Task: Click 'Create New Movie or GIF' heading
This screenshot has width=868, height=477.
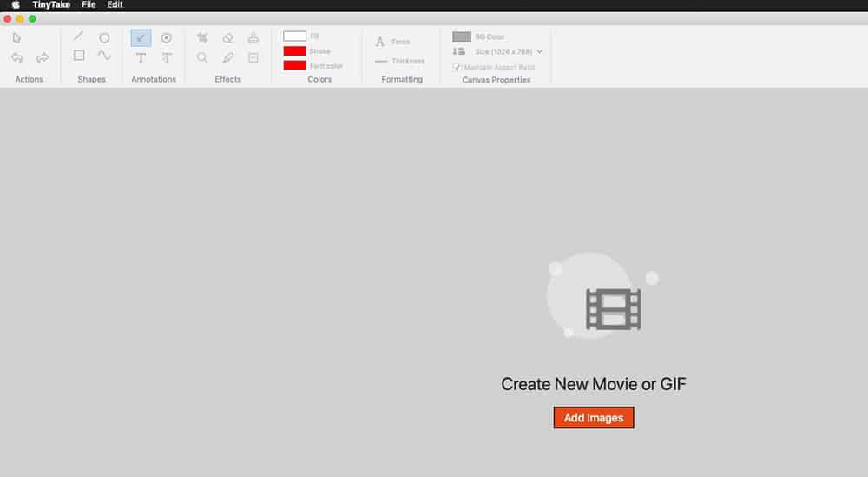Action: (594, 384)
